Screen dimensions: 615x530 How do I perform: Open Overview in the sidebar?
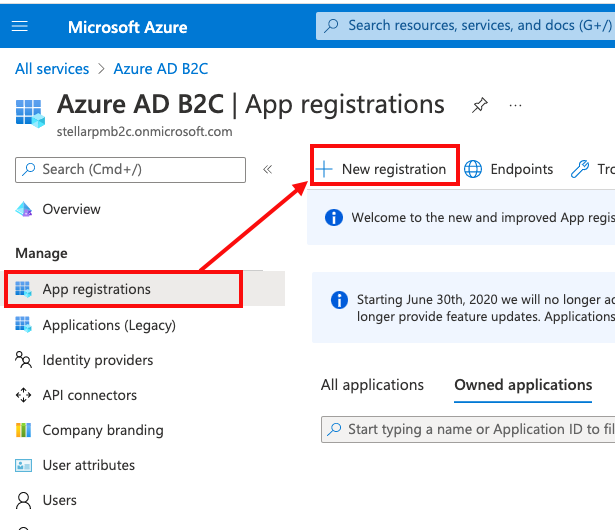coord(71,209)
